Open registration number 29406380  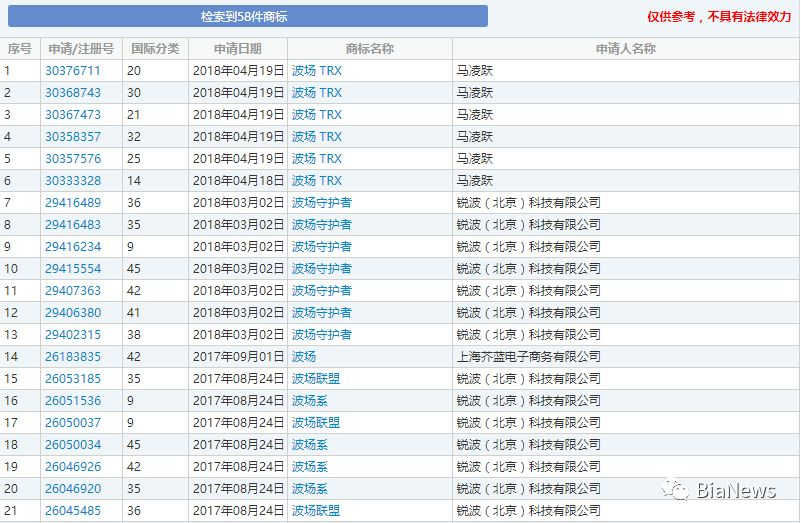point(73,312)
